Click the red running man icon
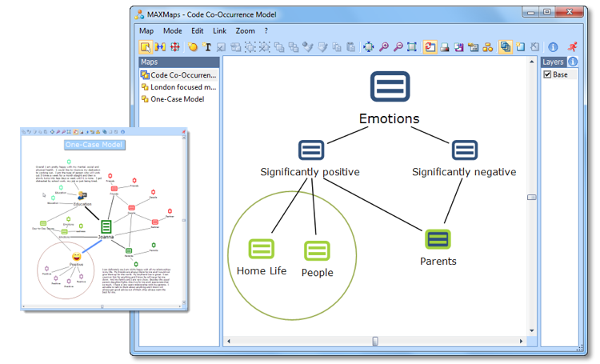The height and width of the screenshot is (364, 600). (573, 47)
